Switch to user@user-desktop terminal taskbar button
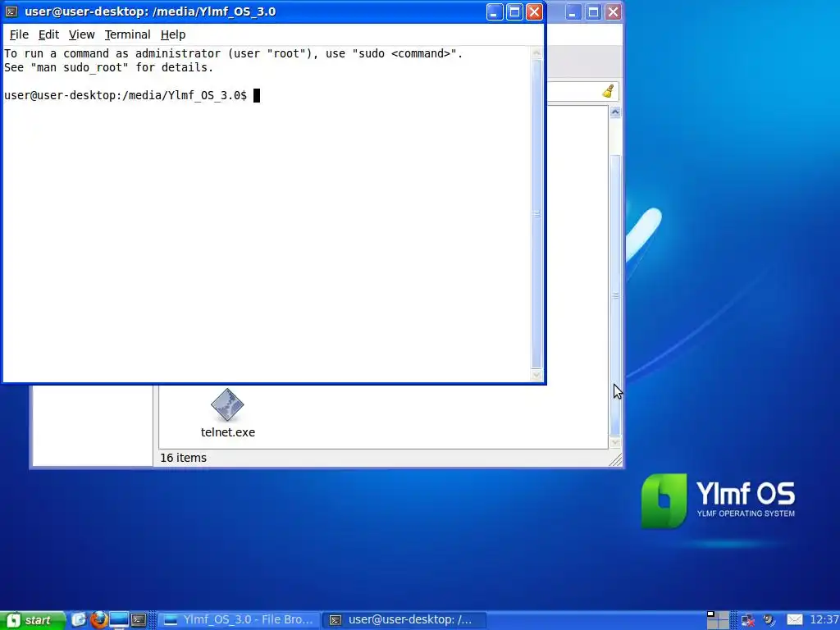840x630 pixels. (x=405, y=620)
